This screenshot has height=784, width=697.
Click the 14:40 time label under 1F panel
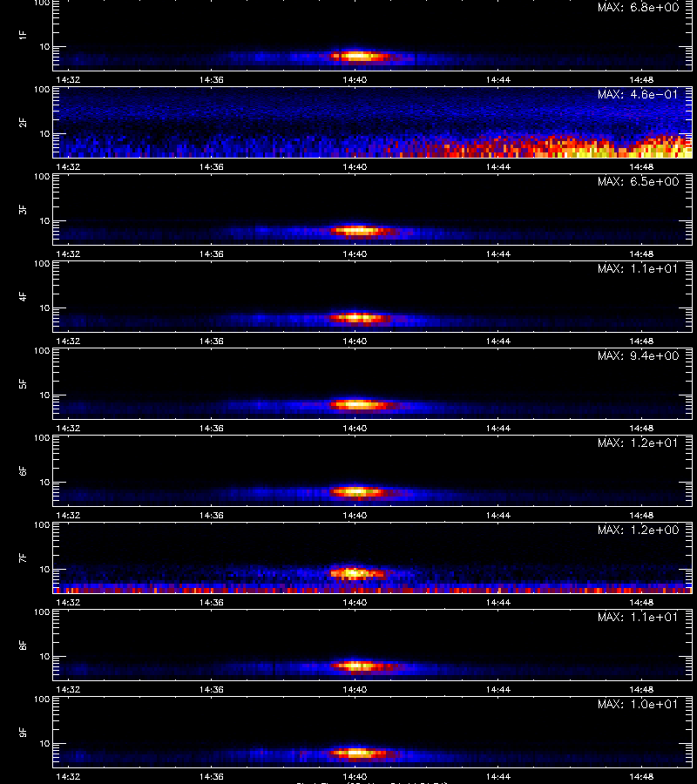(x=355, y=80)
